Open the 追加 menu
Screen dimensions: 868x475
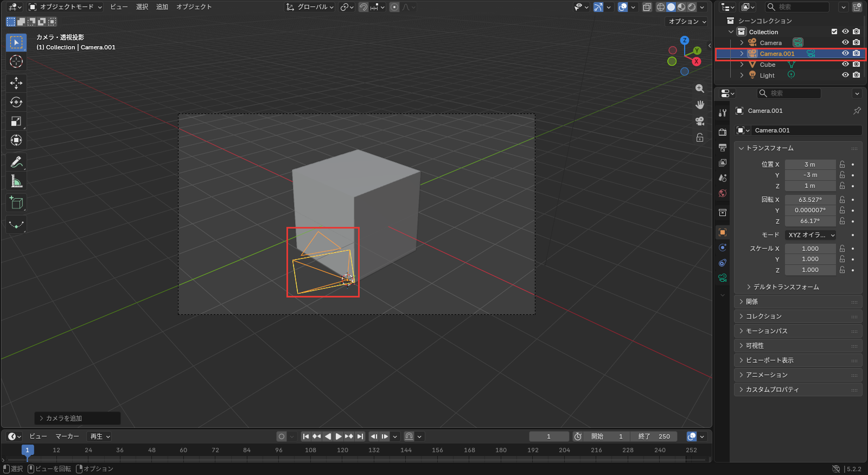162,7
